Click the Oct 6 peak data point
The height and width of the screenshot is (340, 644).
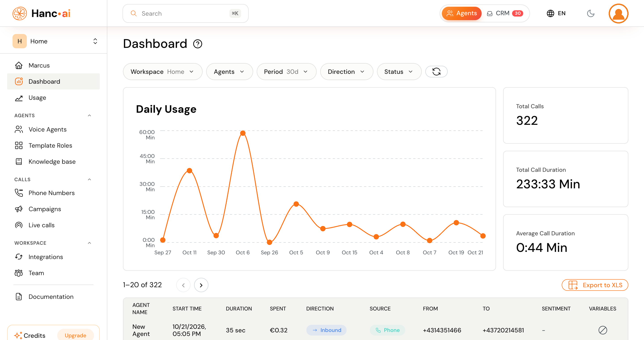243,133
